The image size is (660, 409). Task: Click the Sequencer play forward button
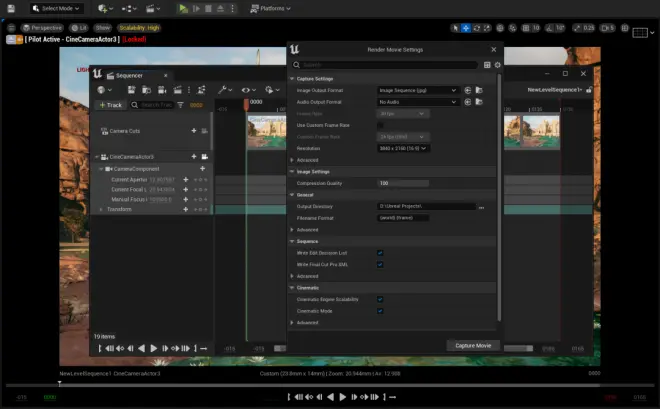tap(154, 348)
